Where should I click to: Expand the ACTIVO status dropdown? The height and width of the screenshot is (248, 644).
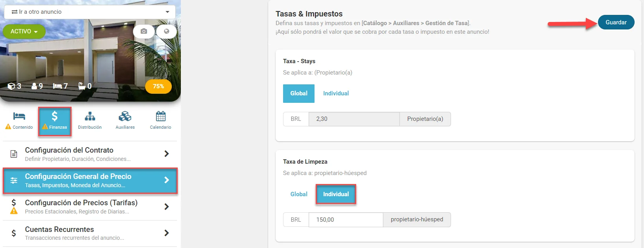(24, 31)
